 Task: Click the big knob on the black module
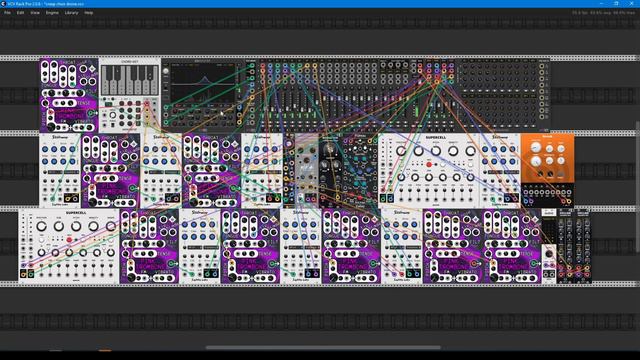click(x=330, y=149)
